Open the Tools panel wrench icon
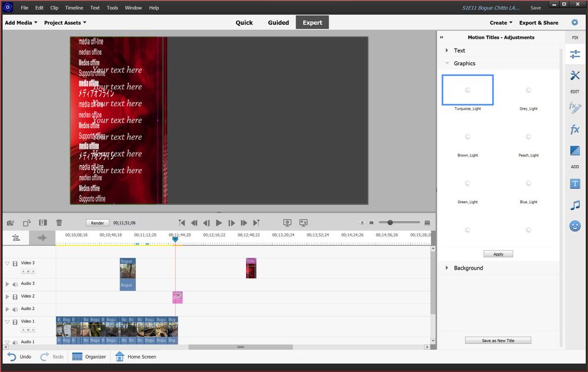 574,75
